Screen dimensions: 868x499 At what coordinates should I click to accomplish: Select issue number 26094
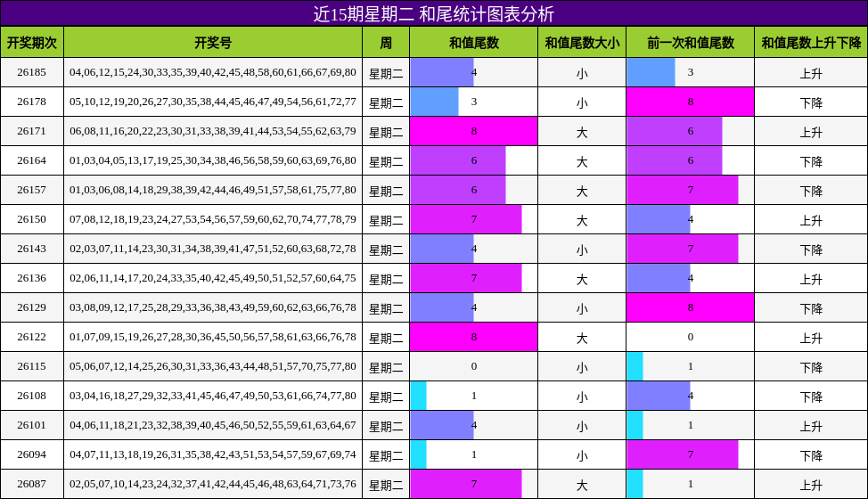[31, 454]
